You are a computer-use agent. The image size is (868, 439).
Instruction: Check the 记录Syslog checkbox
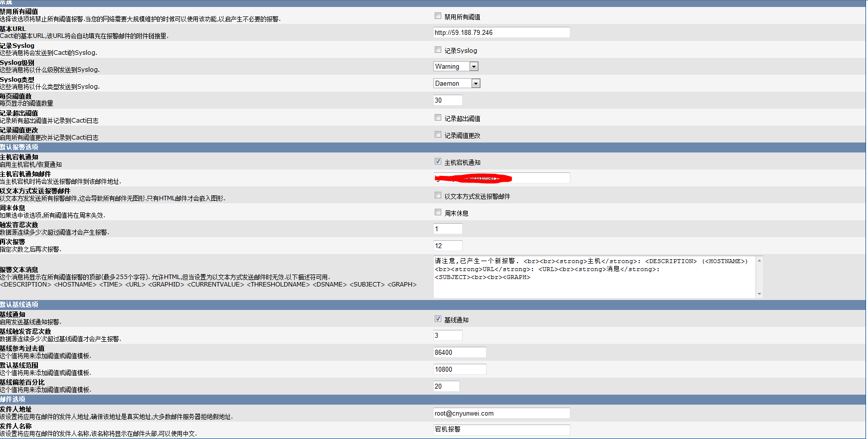438,50
